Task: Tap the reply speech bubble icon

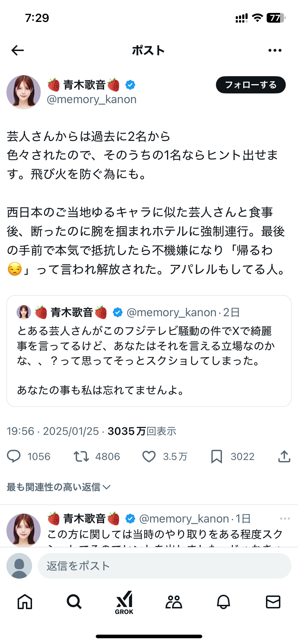Action: 14,456
